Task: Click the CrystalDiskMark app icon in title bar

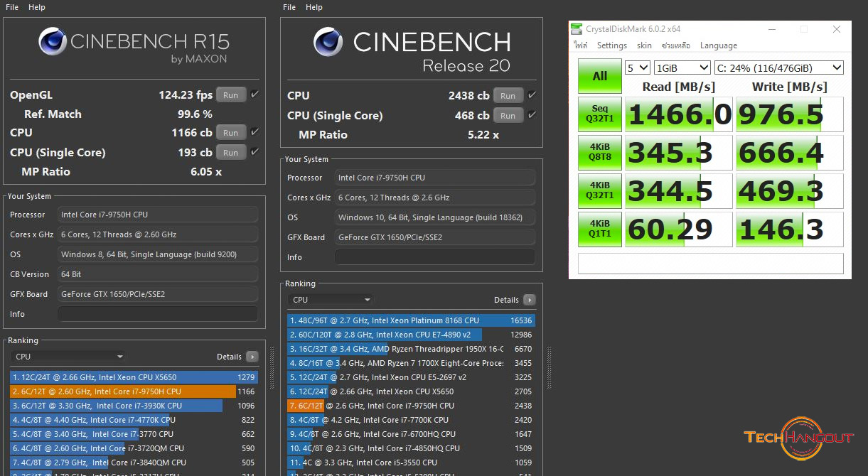Action: (577, 29)
